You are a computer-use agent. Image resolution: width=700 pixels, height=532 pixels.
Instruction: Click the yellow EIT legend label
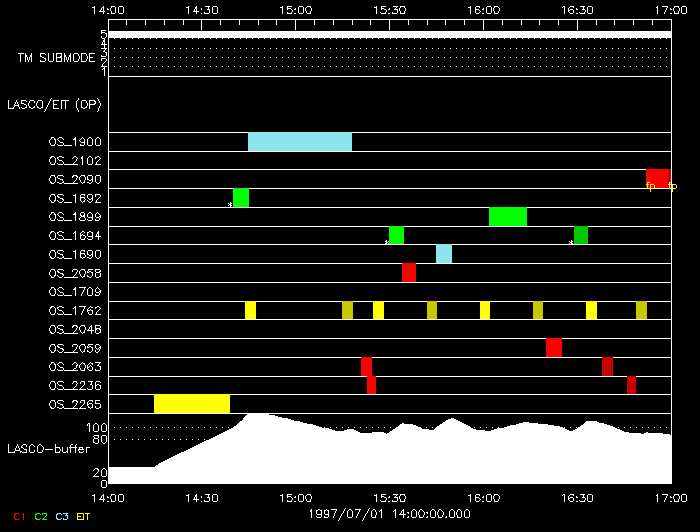point(83,517)
